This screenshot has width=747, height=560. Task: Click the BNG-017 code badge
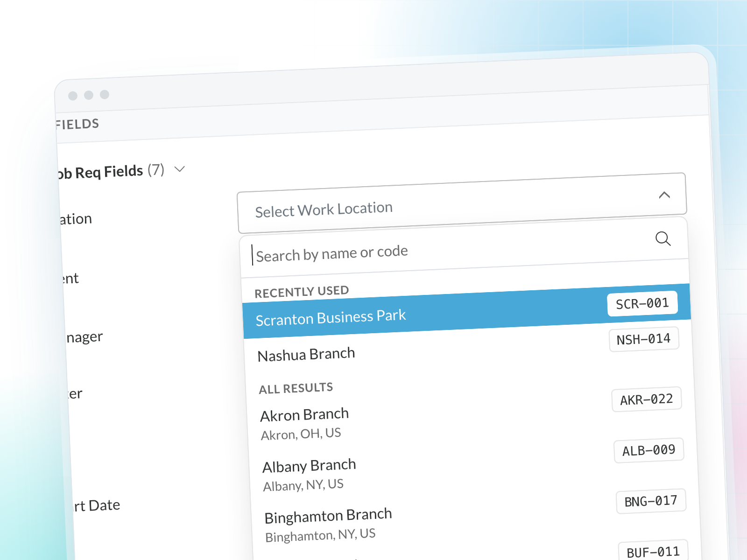[x=651, y=501]
